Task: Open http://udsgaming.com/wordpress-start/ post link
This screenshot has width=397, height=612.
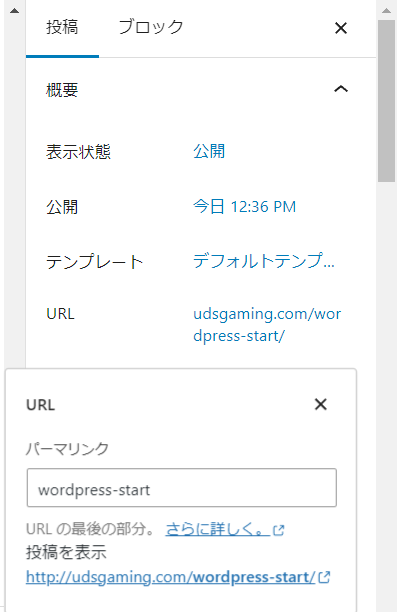Action: click(171, 577)
